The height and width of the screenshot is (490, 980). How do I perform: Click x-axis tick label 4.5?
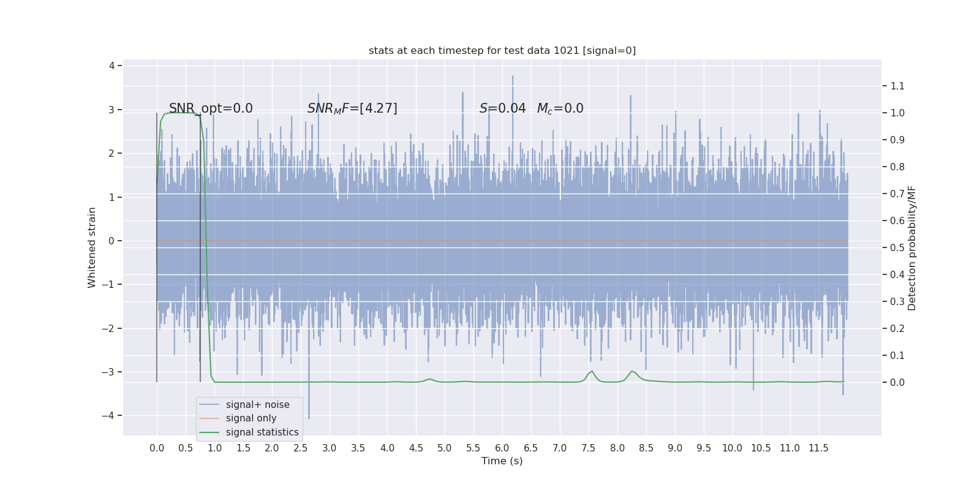click(416, 448)
